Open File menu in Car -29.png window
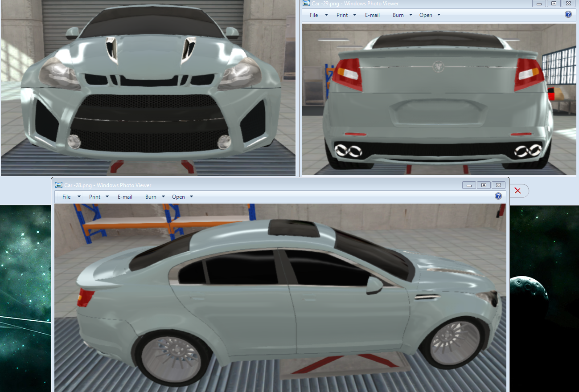Image resolution: width=579 pixels, height=392 pixels. [x=314, y=15]
